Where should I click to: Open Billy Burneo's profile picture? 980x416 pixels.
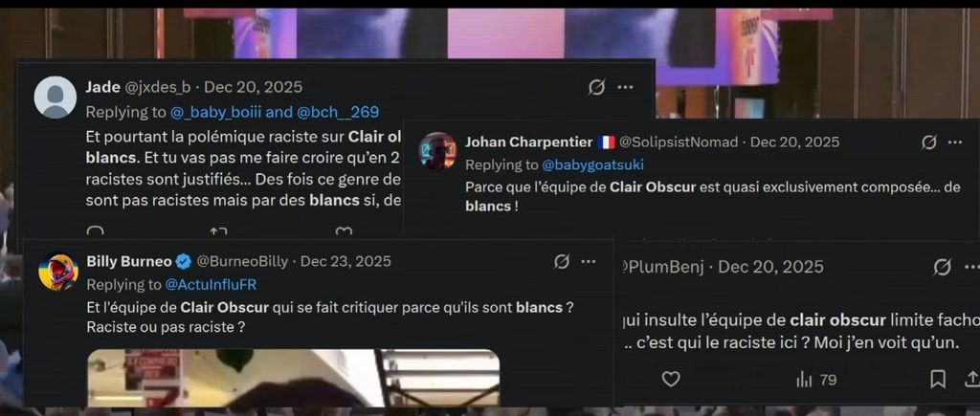tap(58, 271)
